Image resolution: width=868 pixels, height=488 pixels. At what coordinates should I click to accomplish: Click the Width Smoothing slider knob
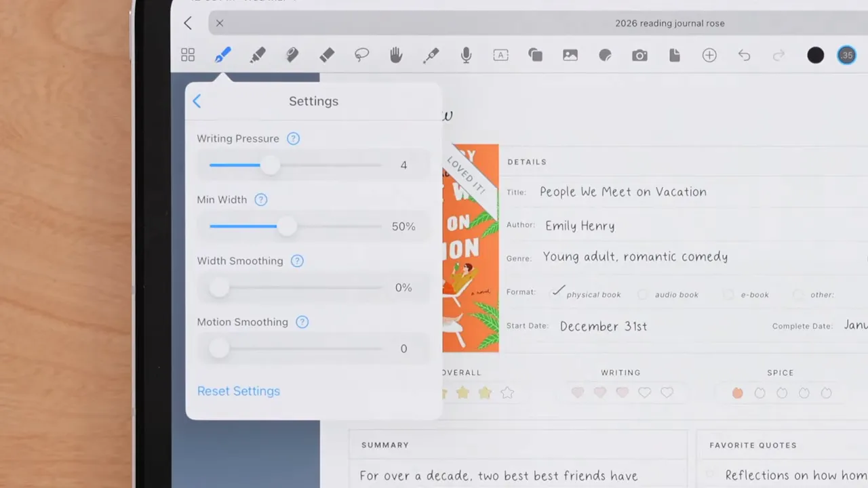pyautogui.click(x=219, y=287)
